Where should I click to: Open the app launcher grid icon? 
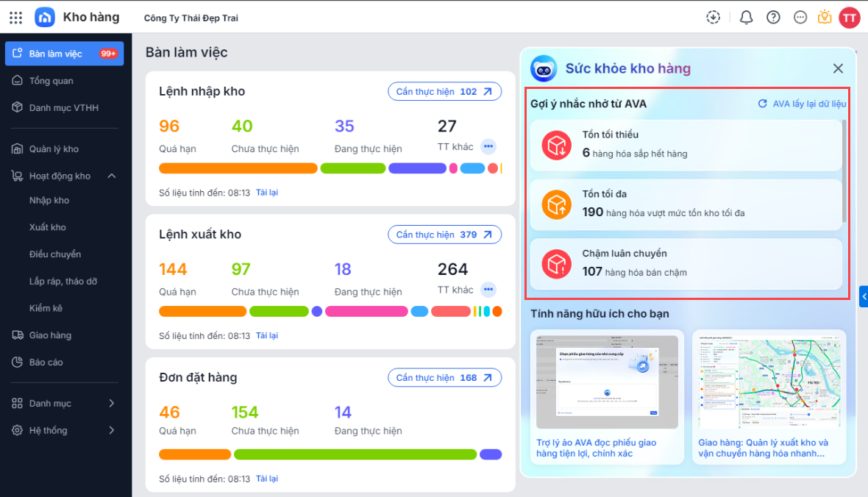[x=15, y=18]
